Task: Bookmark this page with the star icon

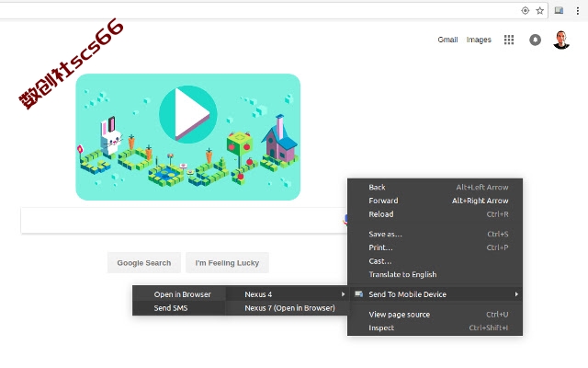Action: click(x=539, y=10)
